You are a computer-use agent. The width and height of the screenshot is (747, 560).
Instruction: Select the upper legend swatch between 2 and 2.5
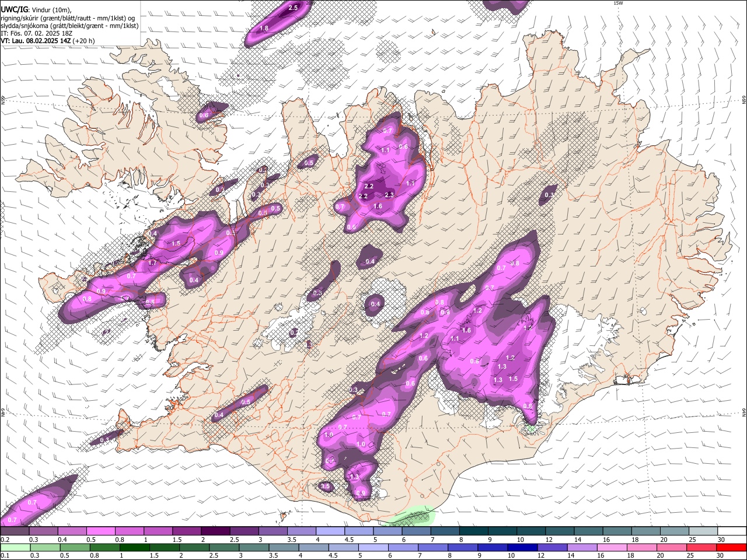[215, 531]
